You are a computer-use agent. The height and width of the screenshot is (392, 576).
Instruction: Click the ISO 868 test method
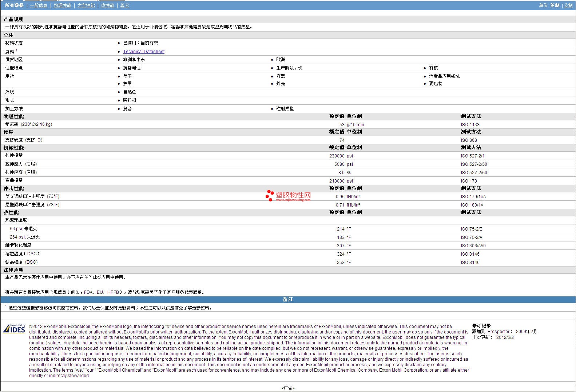tap(469, 140)
